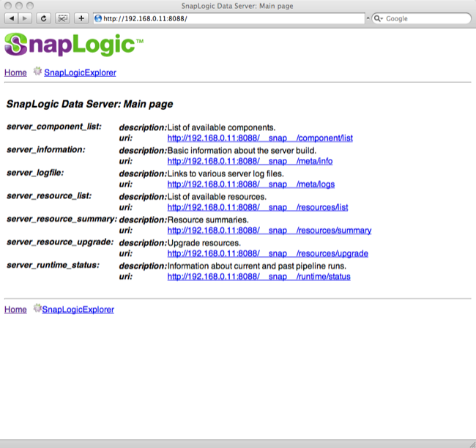This screenshot has height=448, width=476.
Task: Open the bottom Home link
Action: tap(15, 310)
